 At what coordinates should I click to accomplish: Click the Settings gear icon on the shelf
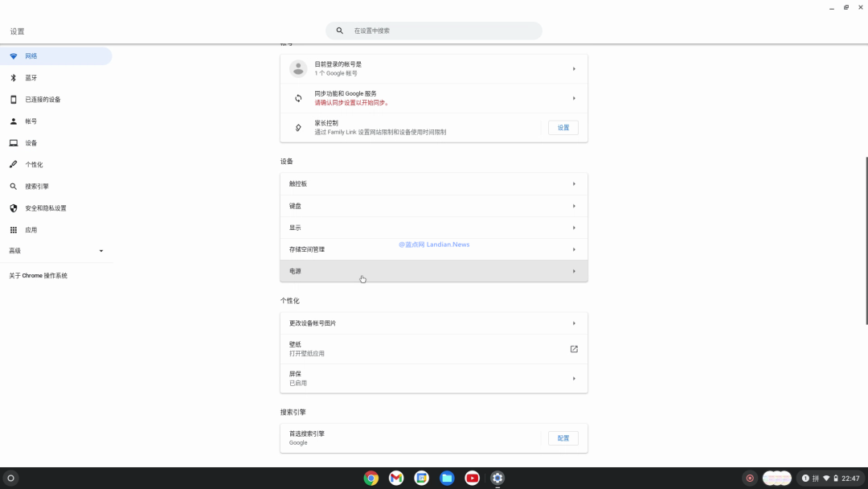497,478
